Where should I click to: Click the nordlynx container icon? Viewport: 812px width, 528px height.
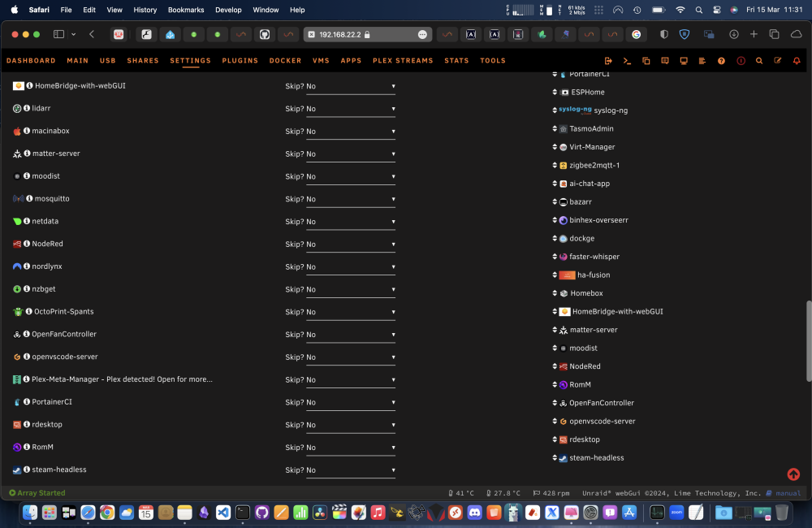(17, 266)
